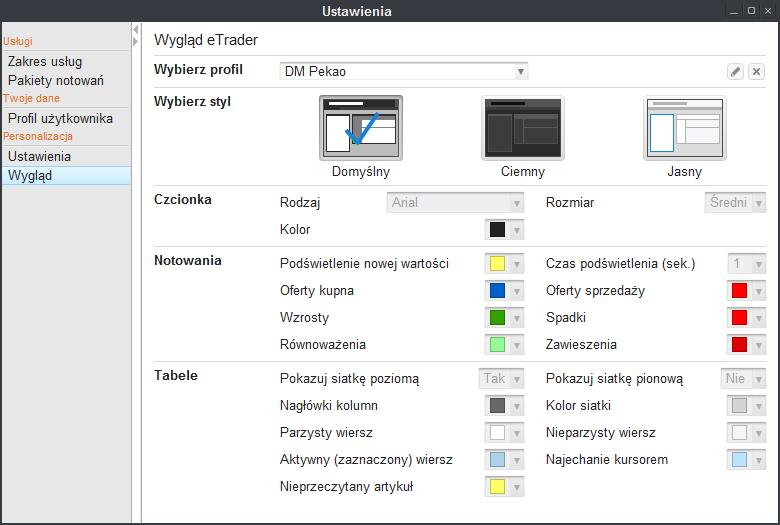Open Pokazuj siatkę poziomą Tak dropdown
Viewport: 780px width, 525px height.
[501, 379]
